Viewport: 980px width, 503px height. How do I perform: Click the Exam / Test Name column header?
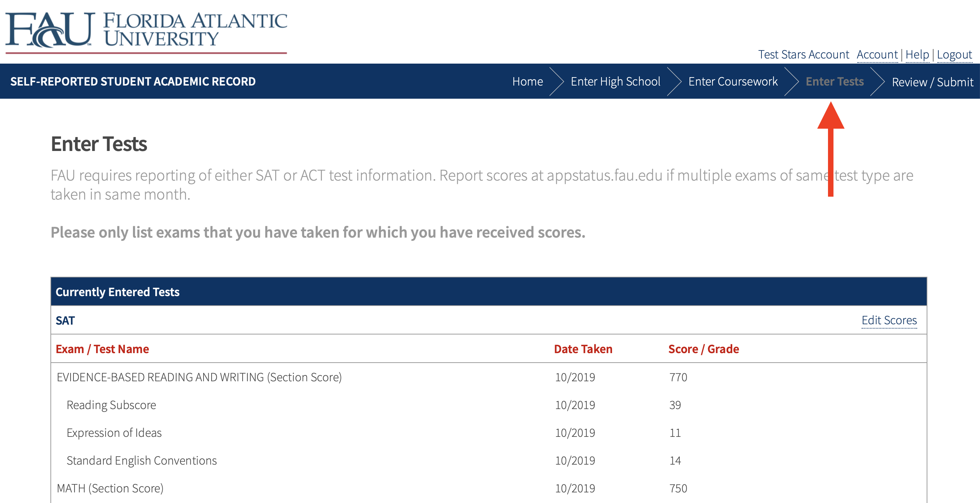[102, 349]
